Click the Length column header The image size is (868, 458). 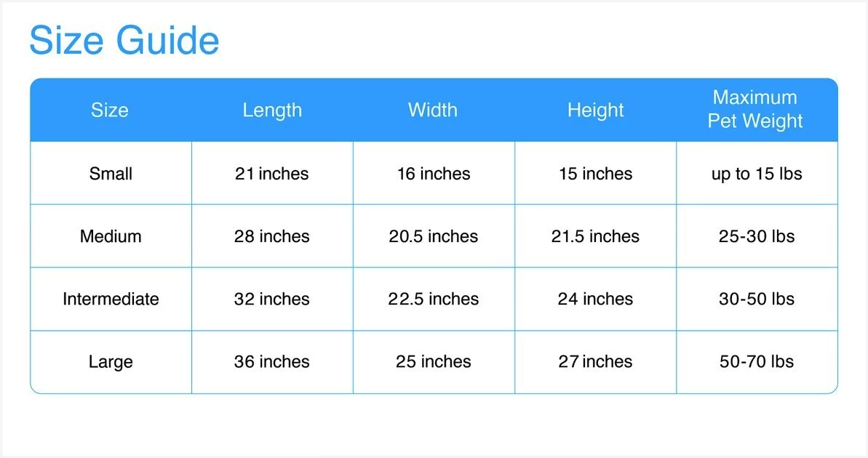coord(272,111)
